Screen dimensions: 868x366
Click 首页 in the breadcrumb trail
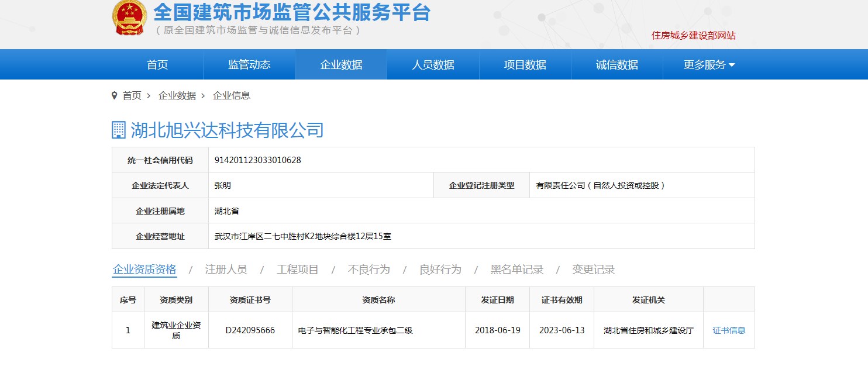coord(132,95)
